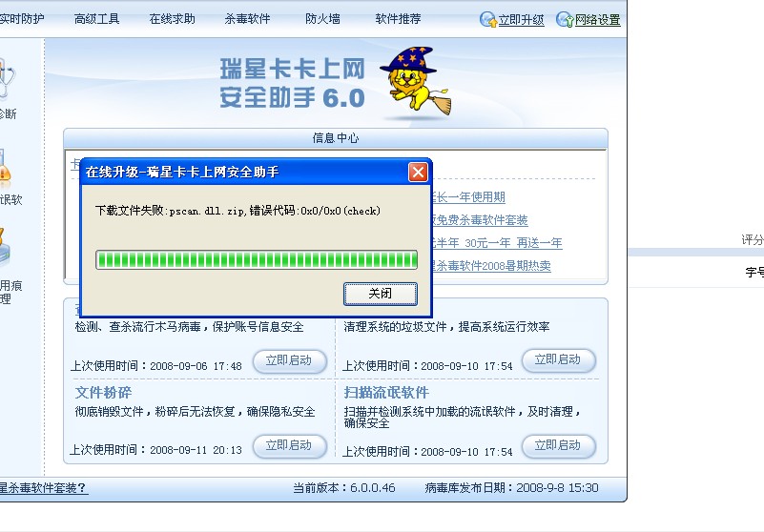Open the 一年使用期 news link
764x532 pixels.
(468, 197)
